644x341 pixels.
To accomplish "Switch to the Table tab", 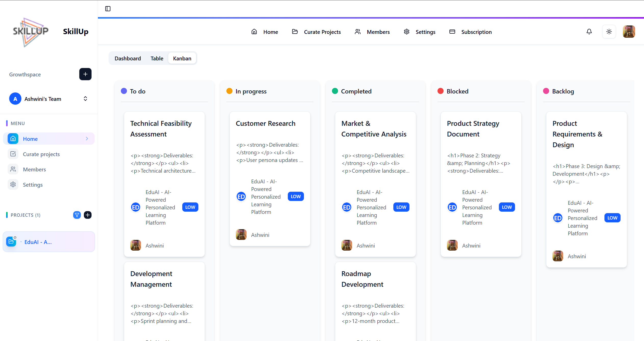I will tap(157, 58).
